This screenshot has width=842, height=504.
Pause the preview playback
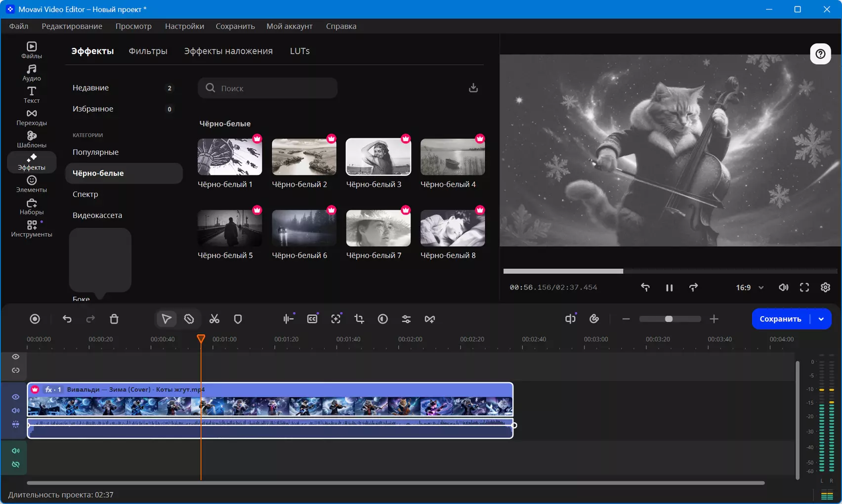coord(669,288)
